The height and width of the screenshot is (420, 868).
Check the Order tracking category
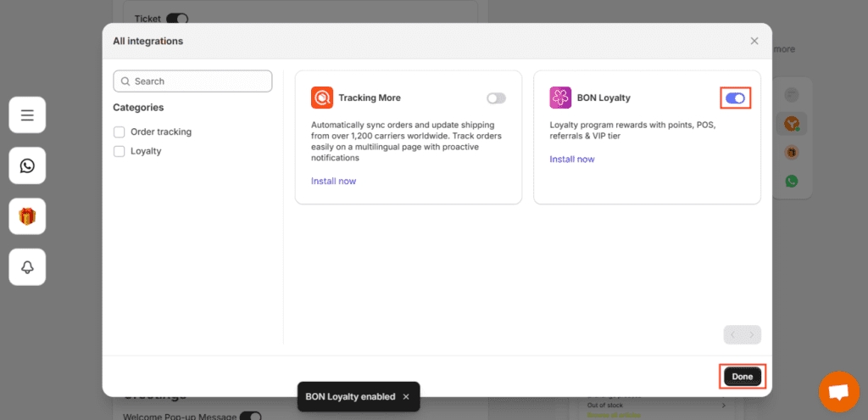tap(119, 132)
